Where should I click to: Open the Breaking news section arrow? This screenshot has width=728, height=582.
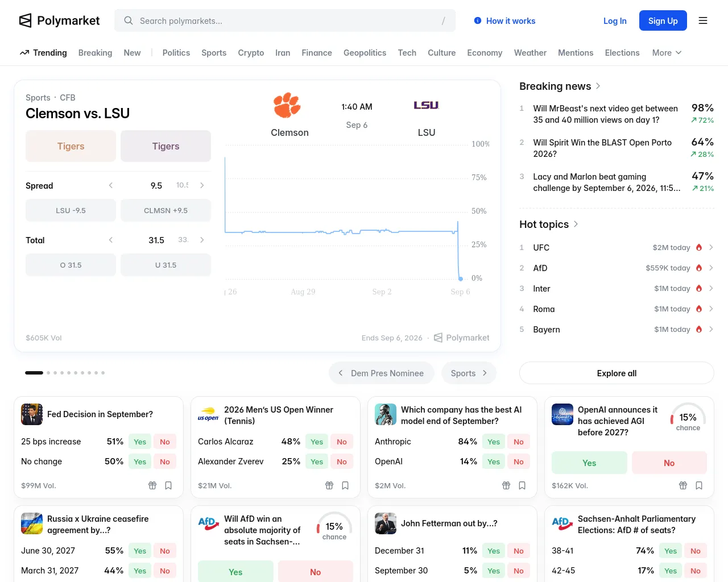click(598, 86)
